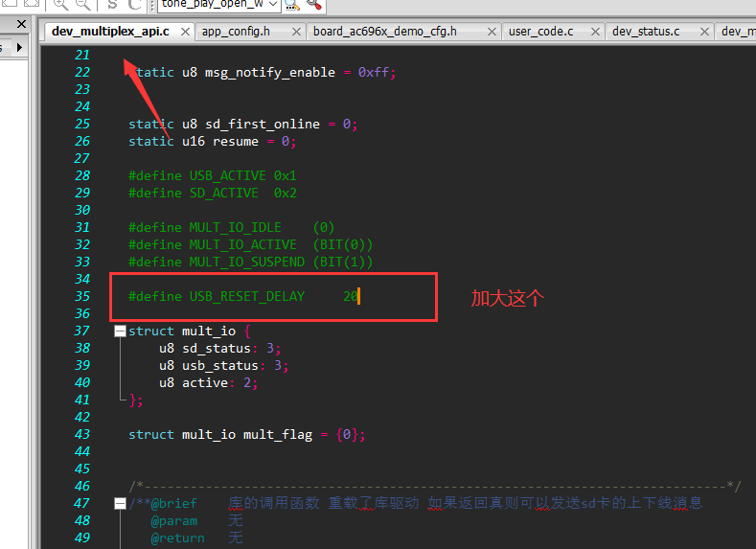Screen dimensions: 756x549
Task: Click the mult_io struct name on line 37
Action: pyautogui.click(x=209, y=332)
